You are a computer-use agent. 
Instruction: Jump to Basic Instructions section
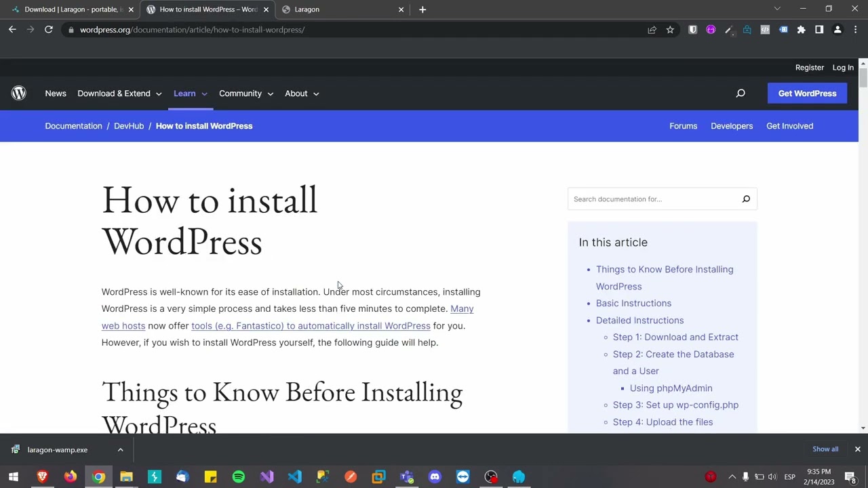pyautogui.click(x=633, y=304)
